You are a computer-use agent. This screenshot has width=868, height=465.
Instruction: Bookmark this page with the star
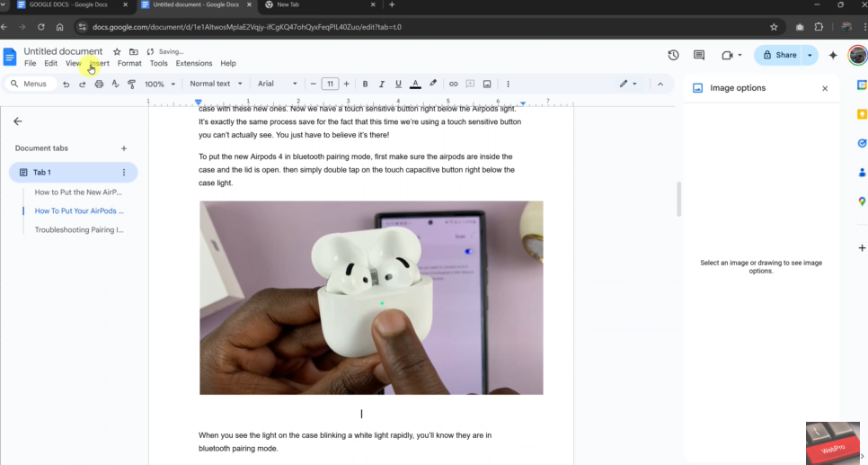pos(774,27)
